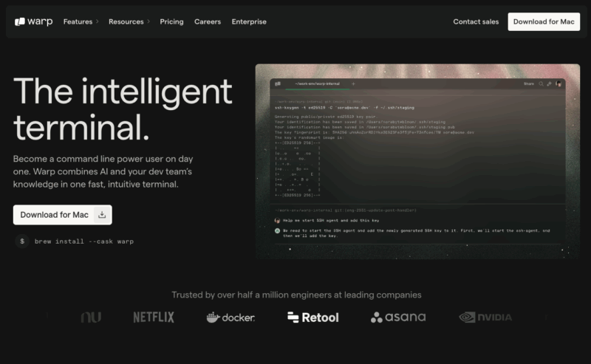Click the search magnifier icon in terminal preview
This screenshot has width=591, height=364.
point(541,83)
